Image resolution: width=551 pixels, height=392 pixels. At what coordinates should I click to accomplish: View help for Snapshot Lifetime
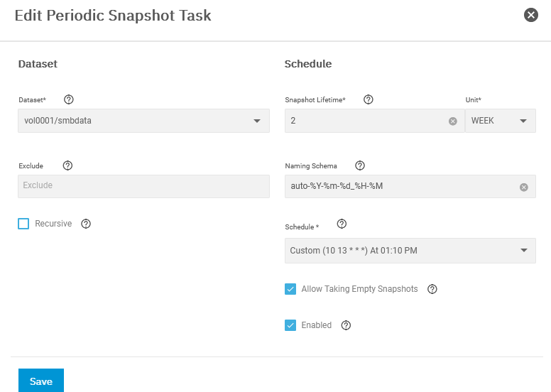(x=369, y=99)
